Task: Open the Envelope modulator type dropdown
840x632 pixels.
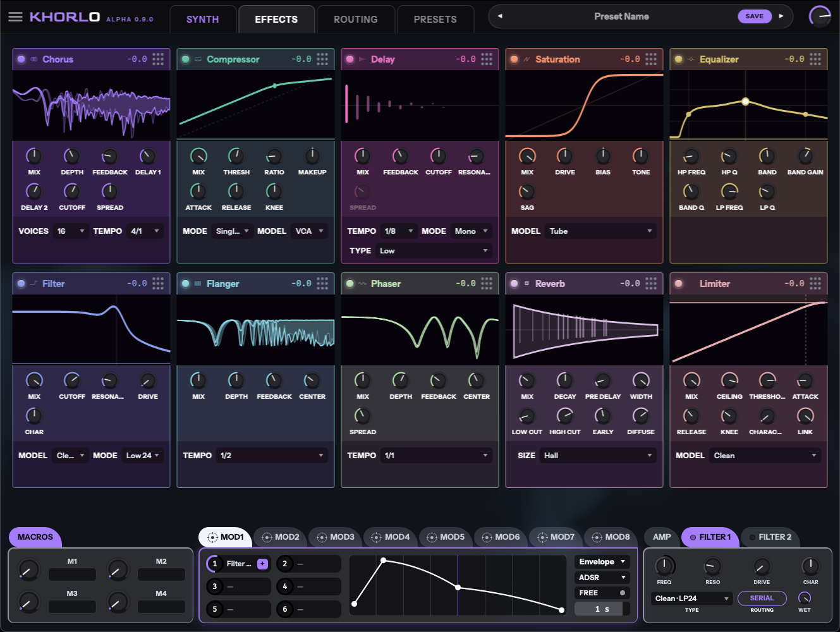Action: 602,561
